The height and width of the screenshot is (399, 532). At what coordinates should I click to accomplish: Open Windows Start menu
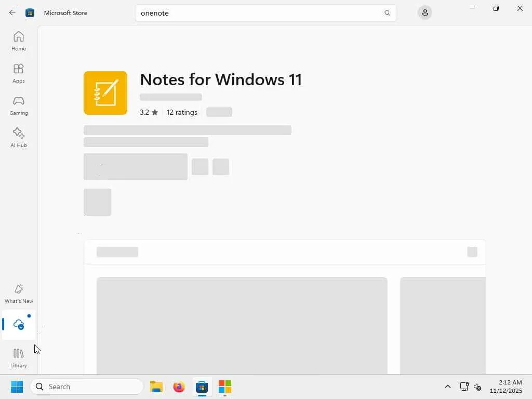click(x=17, y=387)
